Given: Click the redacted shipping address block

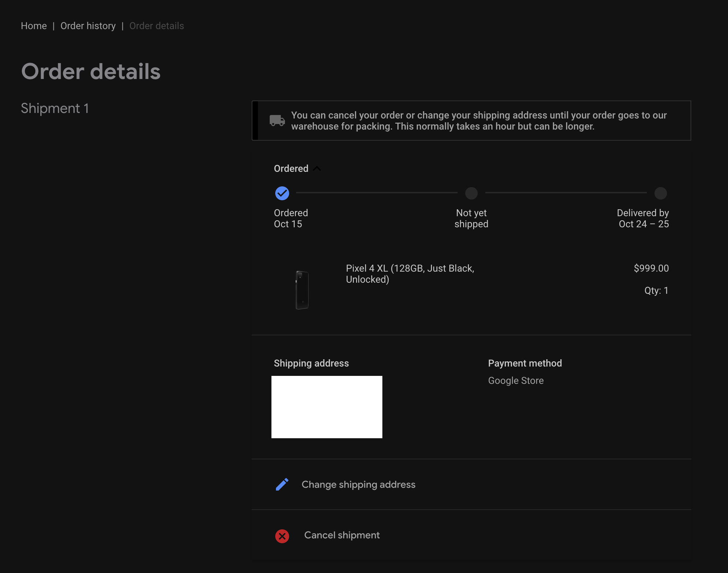Looking at the screenshot, I should [x=327, y=407].
